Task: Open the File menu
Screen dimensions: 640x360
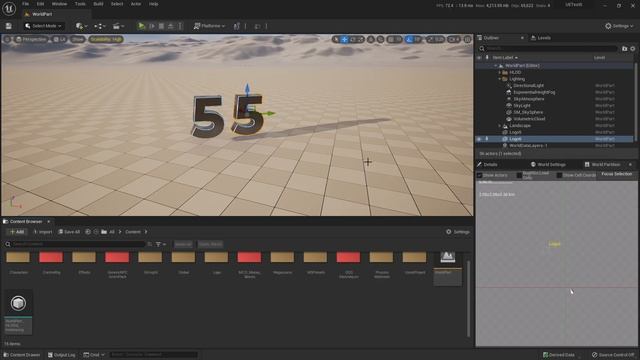Action: click(25, 4)
